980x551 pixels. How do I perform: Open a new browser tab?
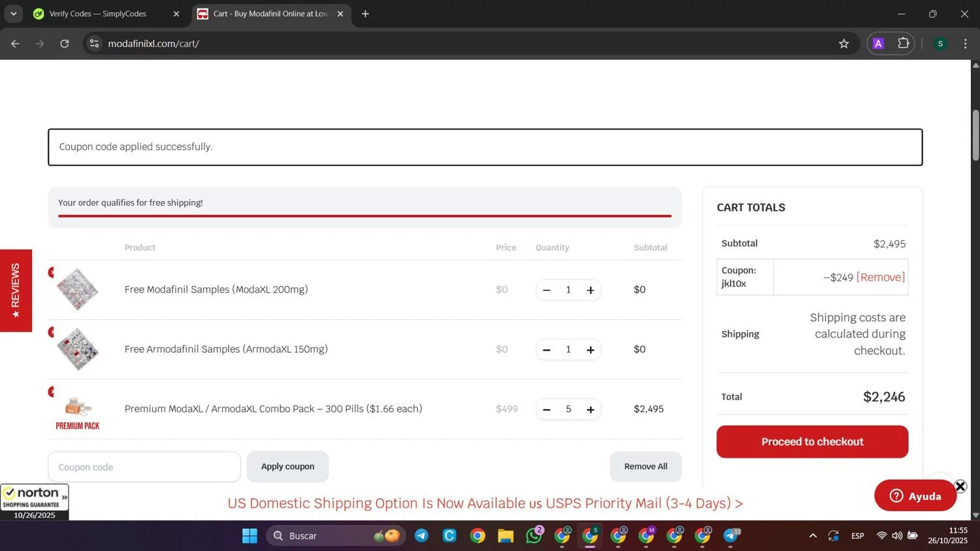tap(365, 14)
